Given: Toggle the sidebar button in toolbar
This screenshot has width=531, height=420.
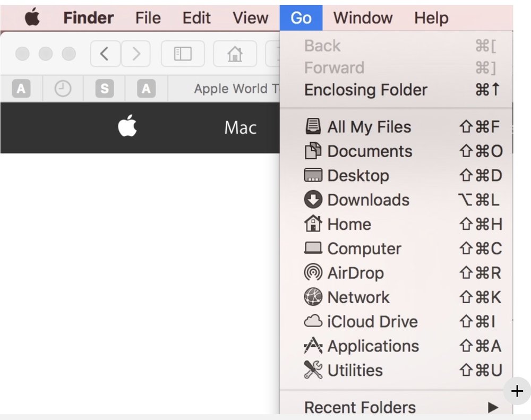Looking at the screenshot, I should [x=183, y=54].
